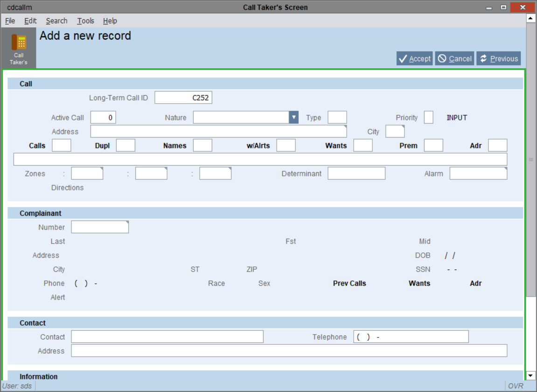This screenshot has width=537, height=392.
Task: Minimize the Call Taker's Screen window
Action: pyautogui.click(x=488, y=7)
